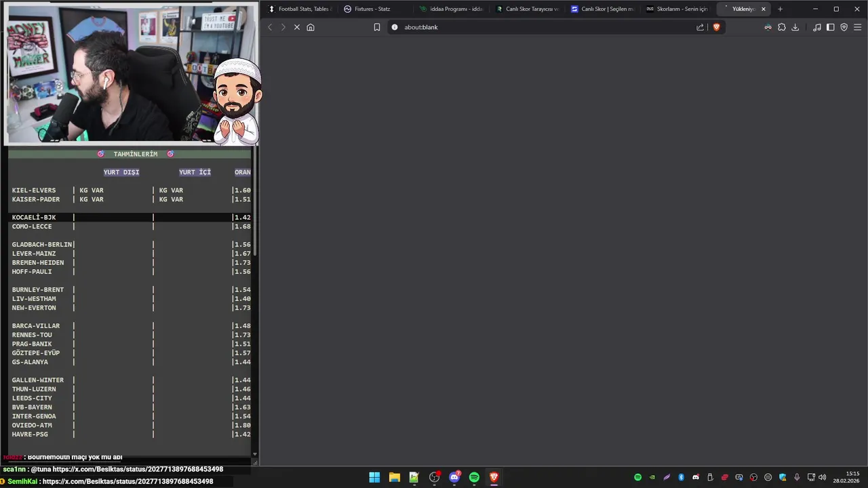Open a new browser tab
Viewport: 868px width, 488px height.
point(780,9)
